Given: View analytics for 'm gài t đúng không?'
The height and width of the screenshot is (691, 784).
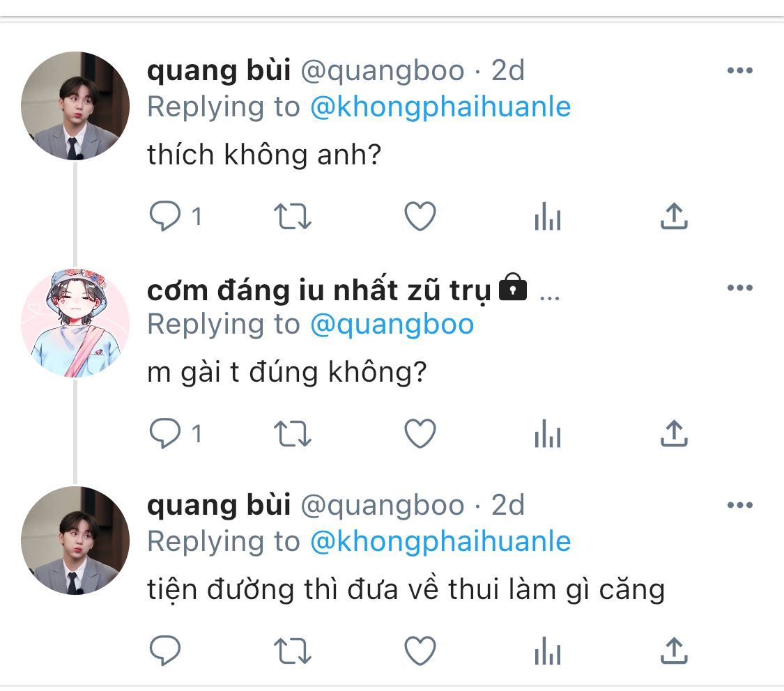Looking at the screenshot, I should 548,433.
